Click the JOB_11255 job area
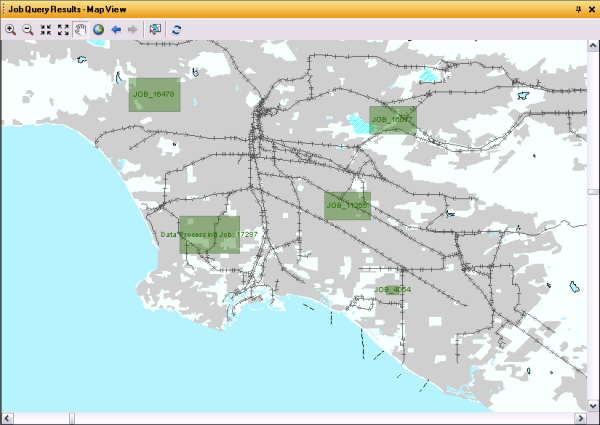The height and width of the screenshot is (425, 600). pos(347,206)
